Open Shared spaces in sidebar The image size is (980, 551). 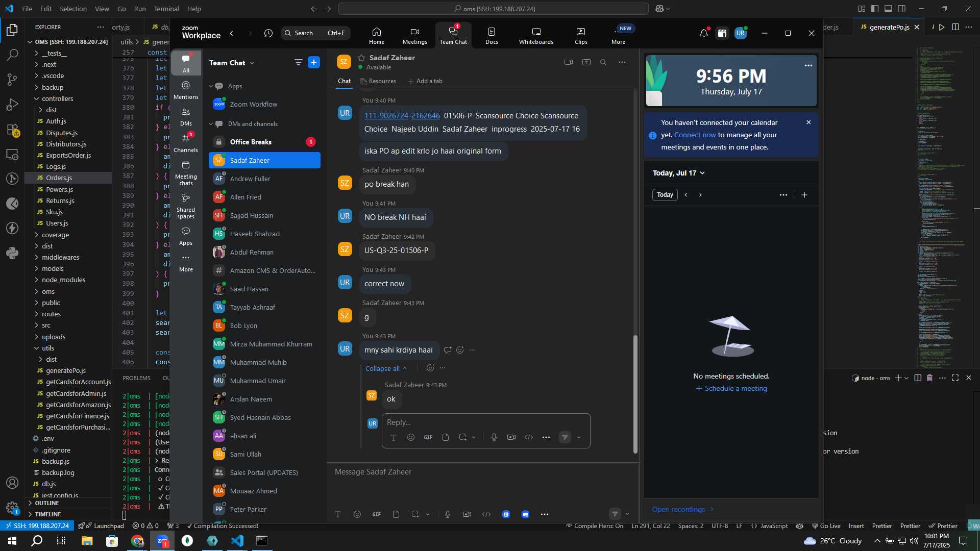186,206
